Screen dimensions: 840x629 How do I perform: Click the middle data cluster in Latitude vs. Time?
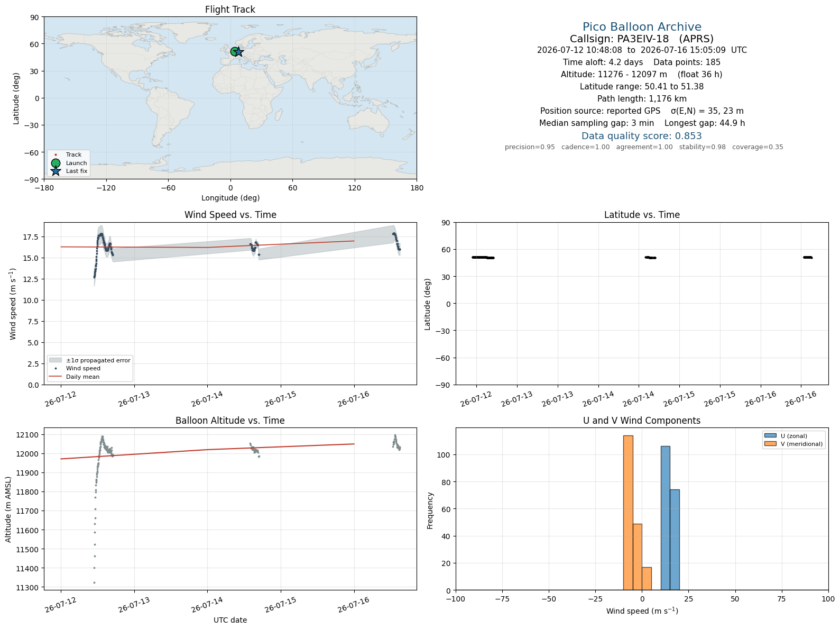pyautogui.click(x=650, y=258)
